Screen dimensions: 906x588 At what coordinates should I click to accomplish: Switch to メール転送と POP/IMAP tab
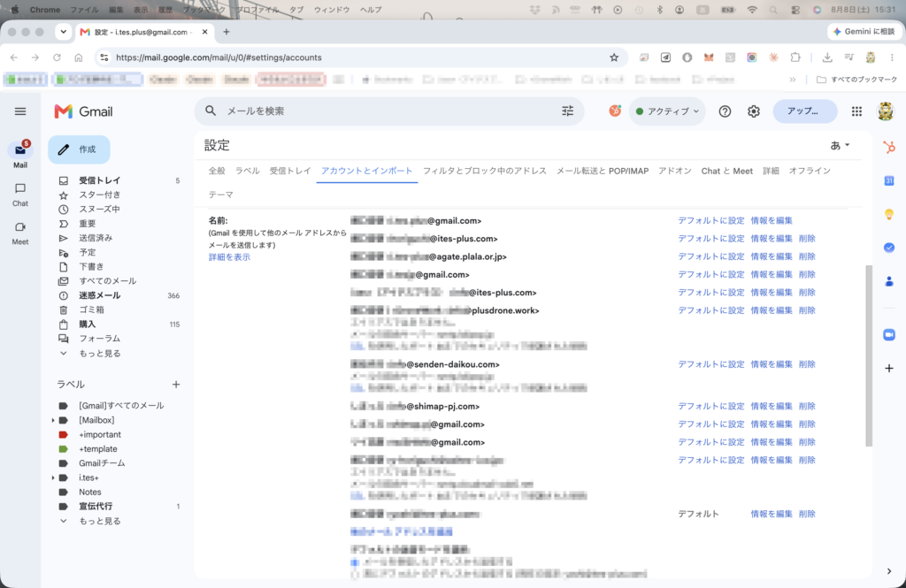point(602,171)
